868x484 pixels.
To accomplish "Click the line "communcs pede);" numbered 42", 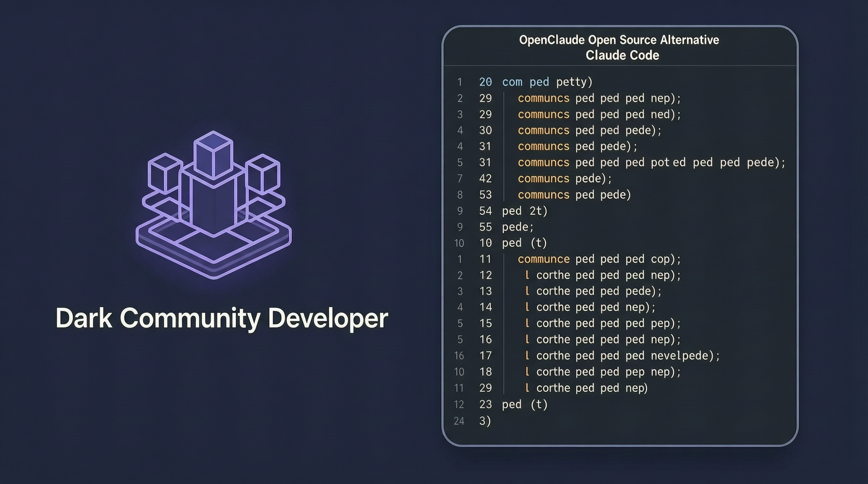I will (565, 179).
